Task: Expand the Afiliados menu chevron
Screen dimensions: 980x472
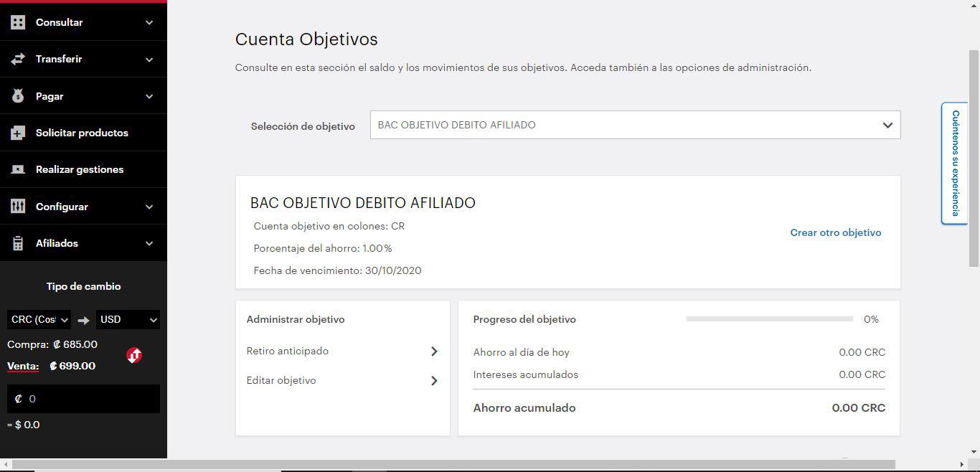Action: click(149, 243)
